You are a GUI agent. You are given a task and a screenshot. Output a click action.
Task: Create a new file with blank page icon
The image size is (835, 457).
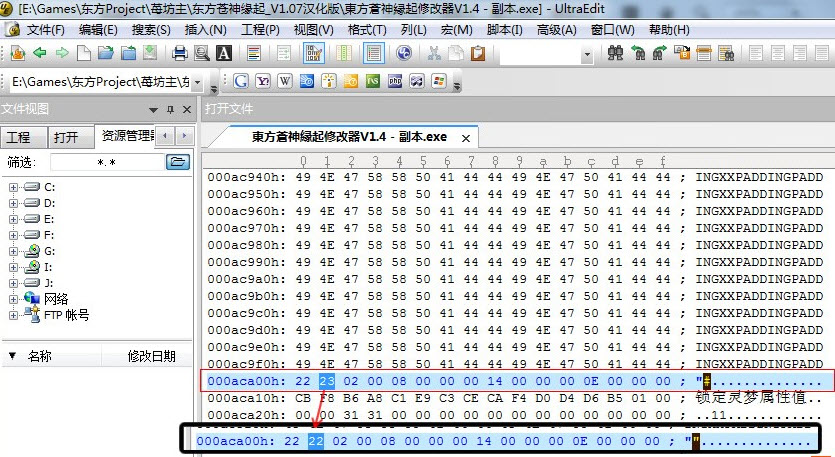click(84, 53)
